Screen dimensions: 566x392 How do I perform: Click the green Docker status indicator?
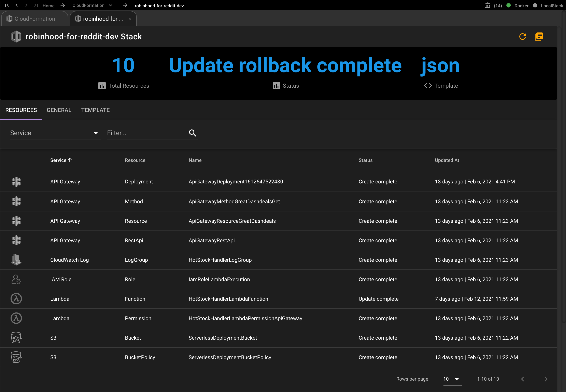click(509, 5)
